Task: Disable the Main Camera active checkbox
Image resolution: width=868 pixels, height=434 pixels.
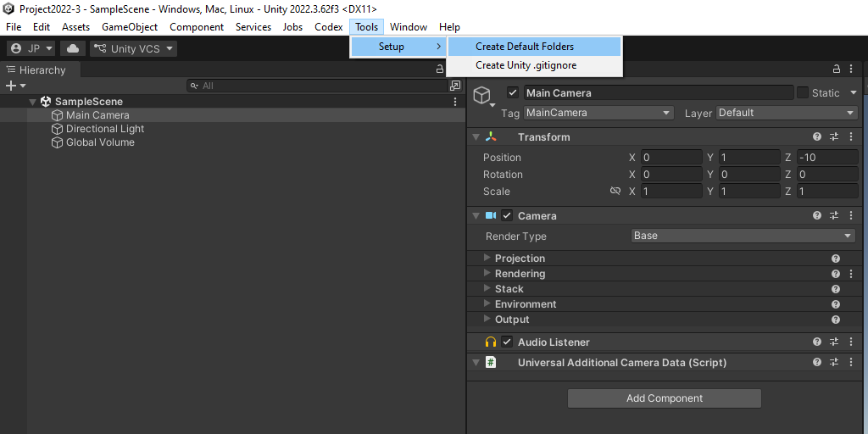Action: [513, 93]
